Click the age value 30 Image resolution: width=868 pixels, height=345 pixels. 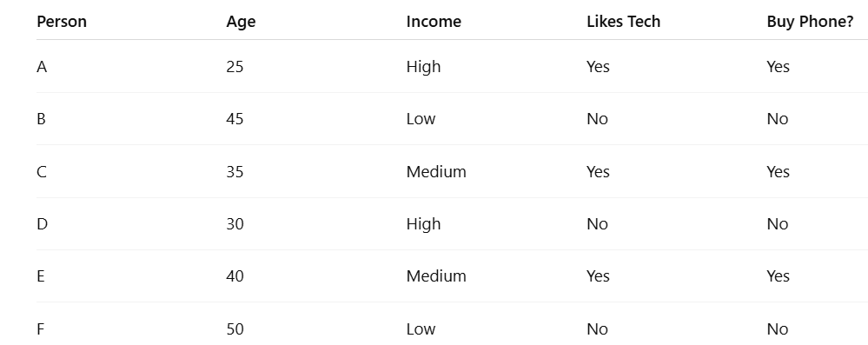[x=235, y=223]
